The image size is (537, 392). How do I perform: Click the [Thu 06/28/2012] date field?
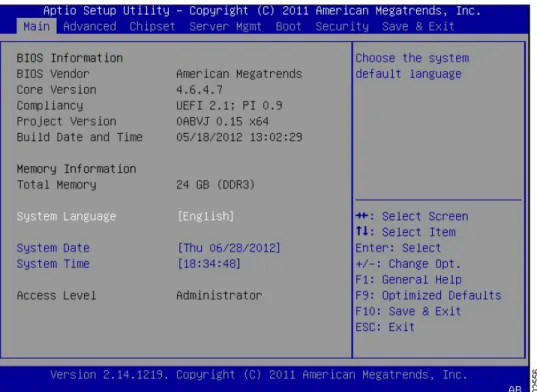(x=229, y=248)
